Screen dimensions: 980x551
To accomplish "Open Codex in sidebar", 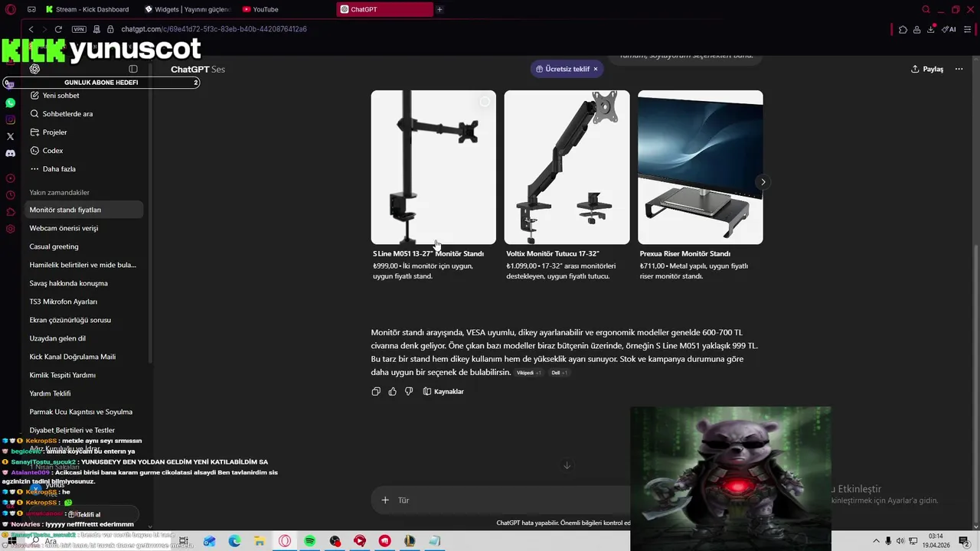I will tap(84, 151).
